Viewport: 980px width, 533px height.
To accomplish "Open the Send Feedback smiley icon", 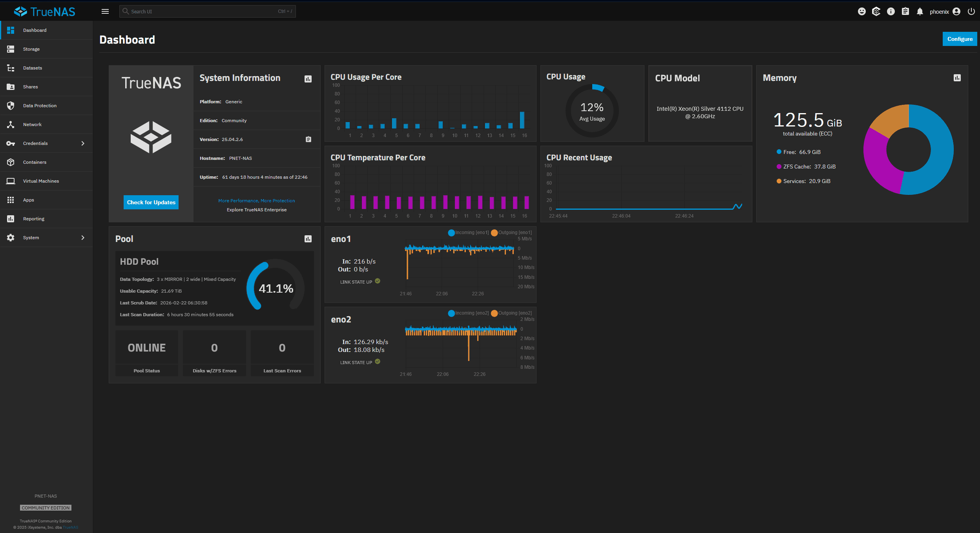I will pos(862,11).
